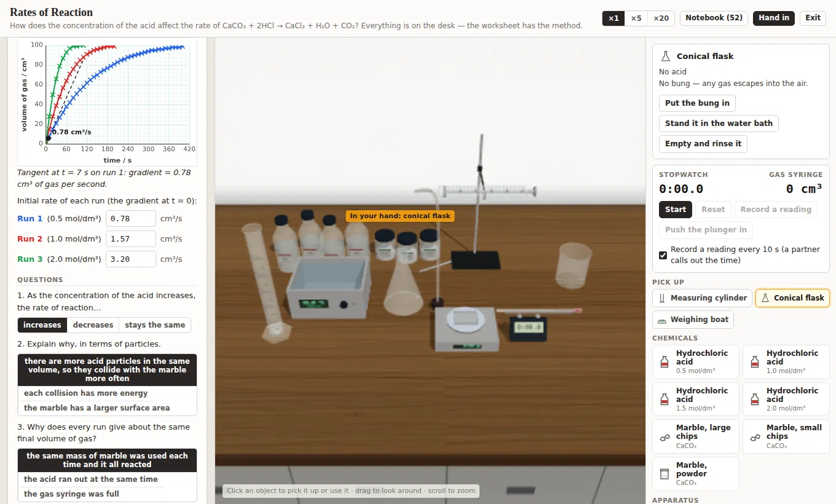This screenshot has height=504, width=836.
Task: Click the 1.5 mol/dm³ hydrochloric acid bottle icon
Action: 664,400
